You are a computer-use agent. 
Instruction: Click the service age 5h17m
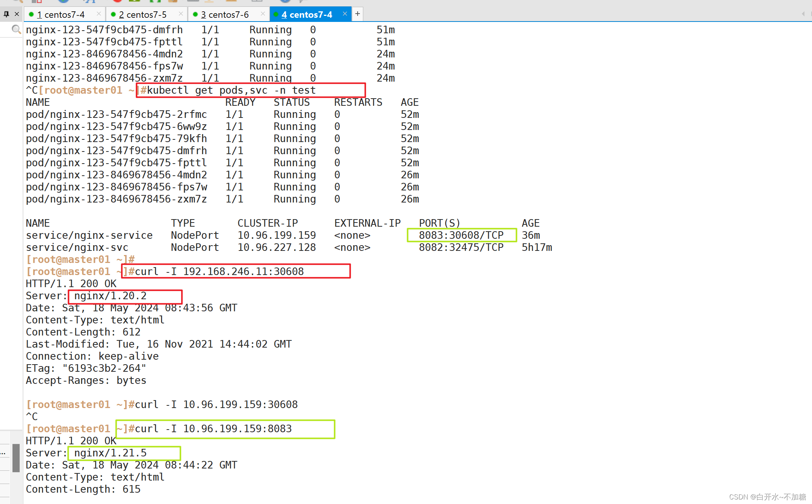coord(537,247)
